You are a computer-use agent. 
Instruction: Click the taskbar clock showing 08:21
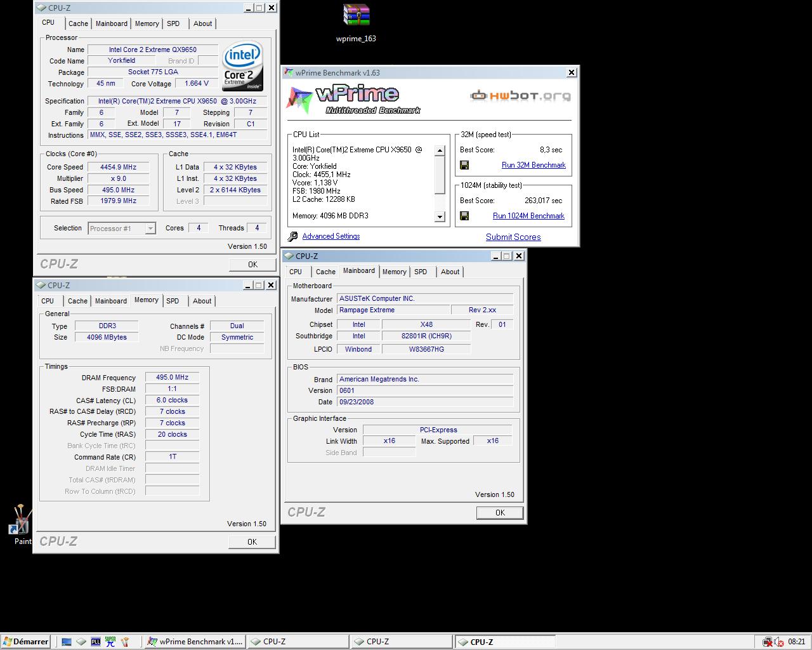[x=797, y=642]
